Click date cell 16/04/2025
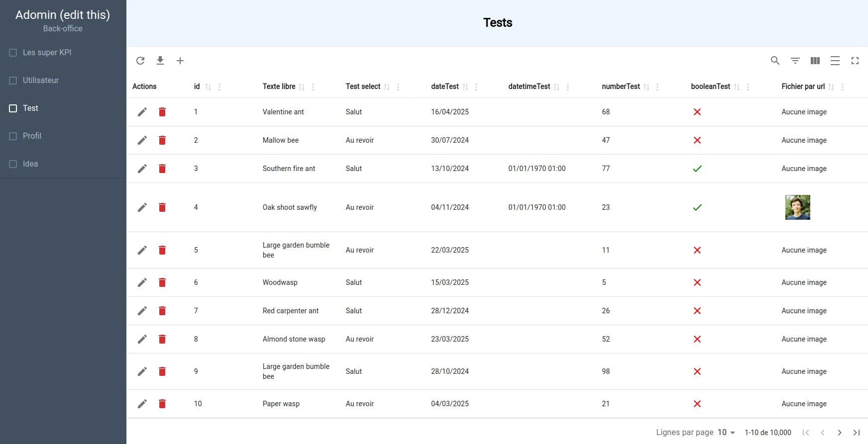868x444 pixels. coord(450,112)
